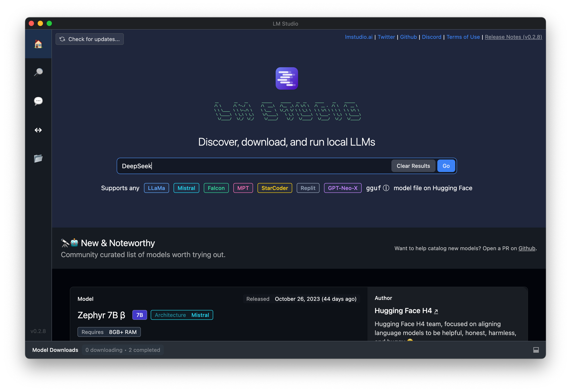Click the New & Noteworthy heading
571x392 pixels.
click(118, 243)
